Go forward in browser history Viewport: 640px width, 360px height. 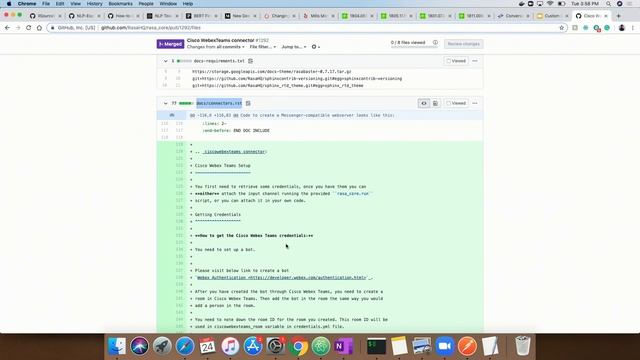pos(18,28)
